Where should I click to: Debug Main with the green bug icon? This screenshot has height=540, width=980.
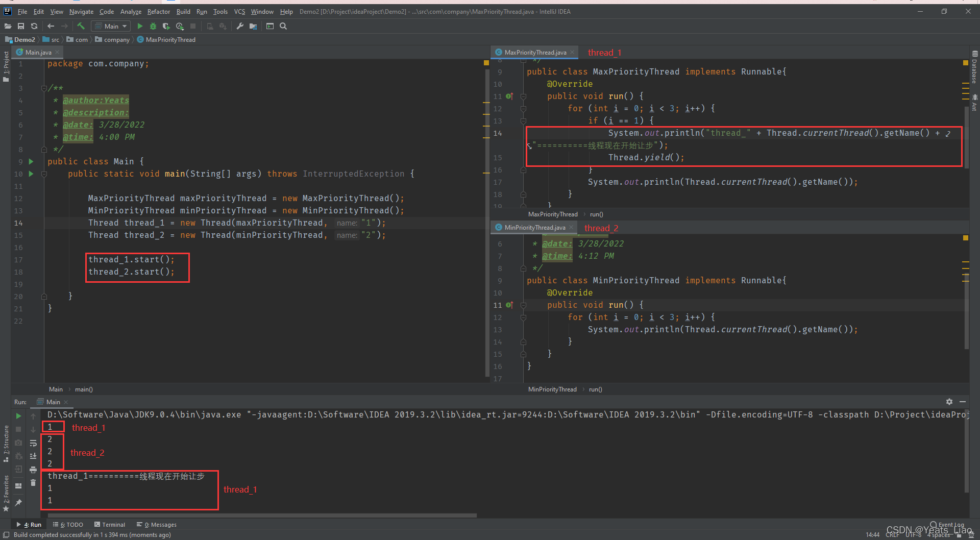click(153, 26)
